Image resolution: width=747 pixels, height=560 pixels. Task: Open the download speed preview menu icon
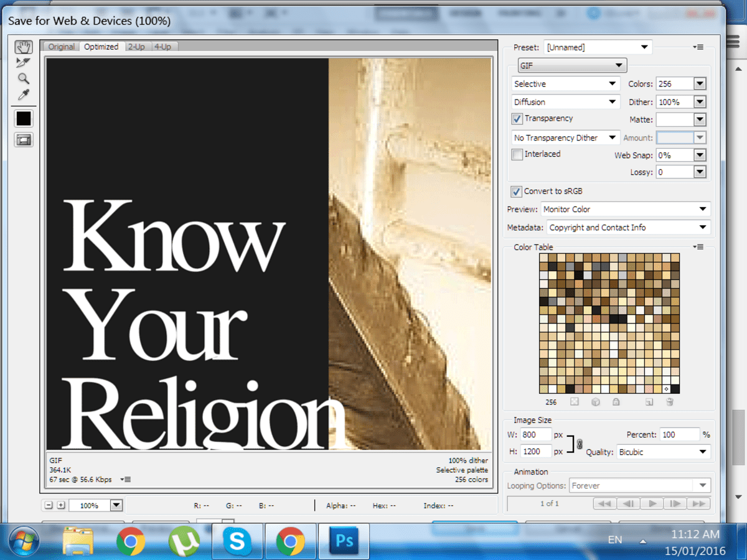tap(126, 480)
